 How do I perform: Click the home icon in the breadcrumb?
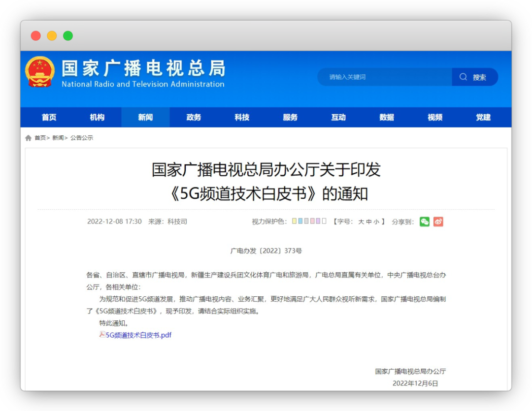point(28,138)
